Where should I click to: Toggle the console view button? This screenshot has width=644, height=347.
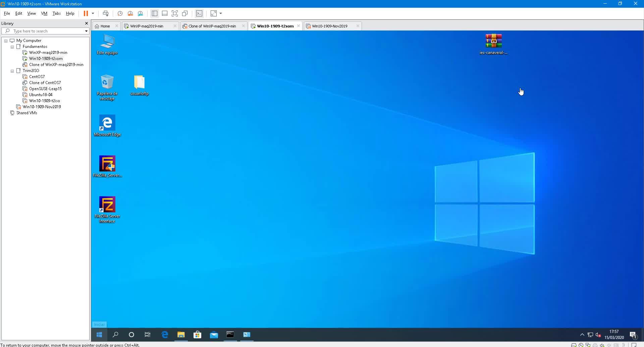point(199,13)
